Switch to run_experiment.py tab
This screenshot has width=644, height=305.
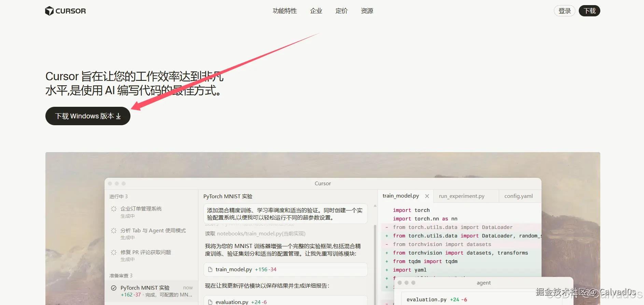(462, 196)
